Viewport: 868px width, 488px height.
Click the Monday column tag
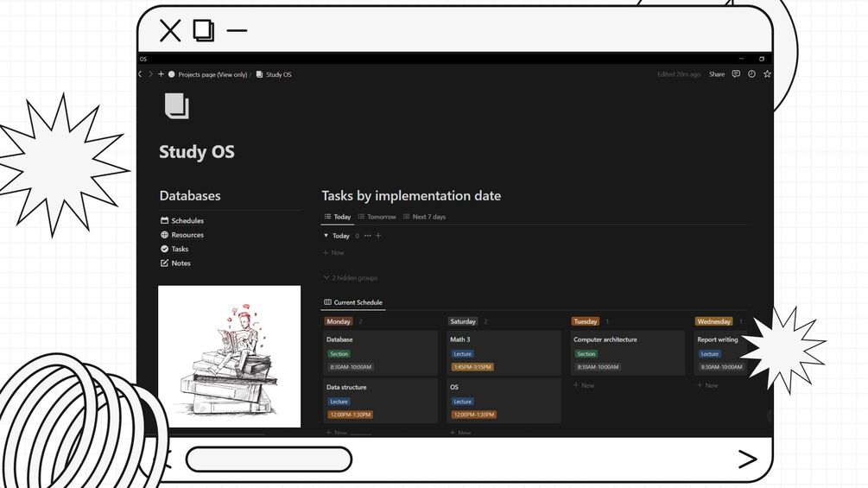tap(339, 321)
